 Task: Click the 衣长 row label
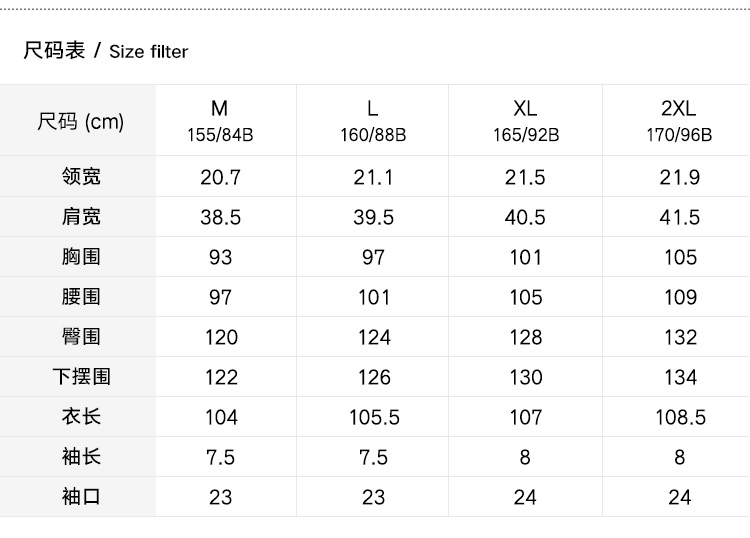pyautogui.click(x=81, y=417)
